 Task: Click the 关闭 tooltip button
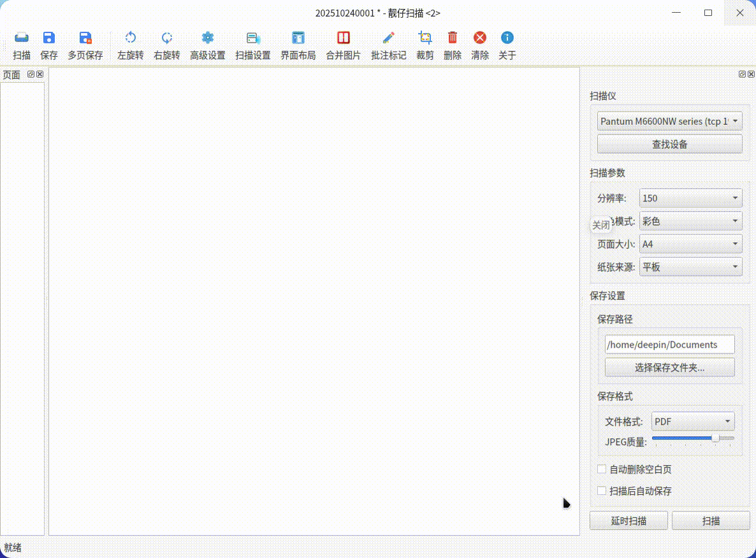600,225
